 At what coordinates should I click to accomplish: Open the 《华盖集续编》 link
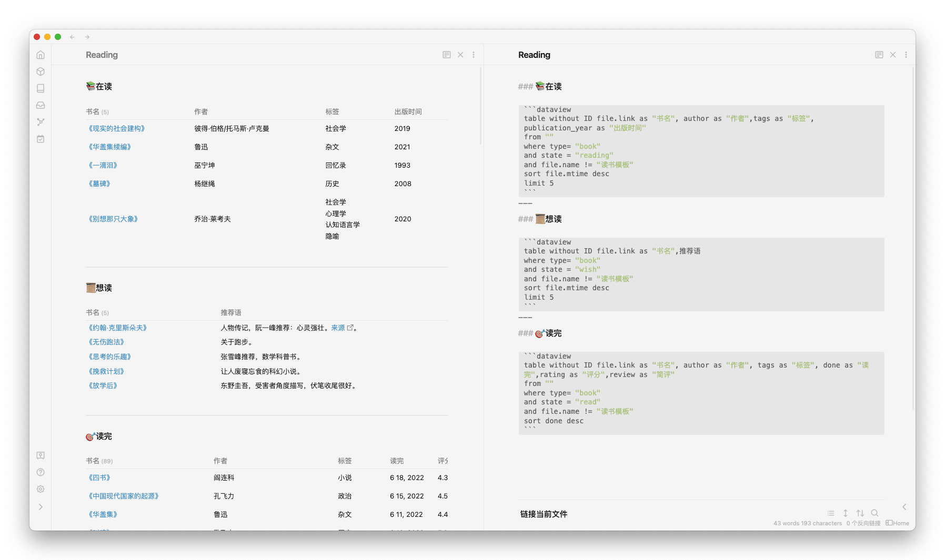[110, 147]
